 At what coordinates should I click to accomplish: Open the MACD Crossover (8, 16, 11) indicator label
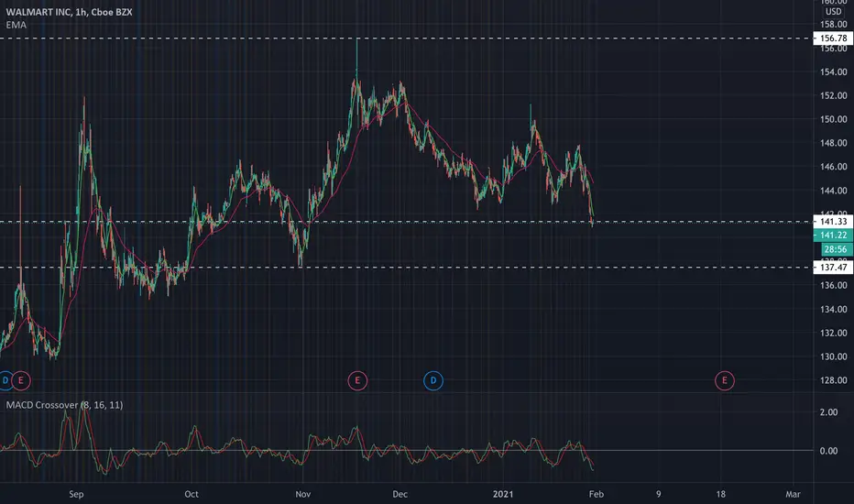click(x=64, y=405)
